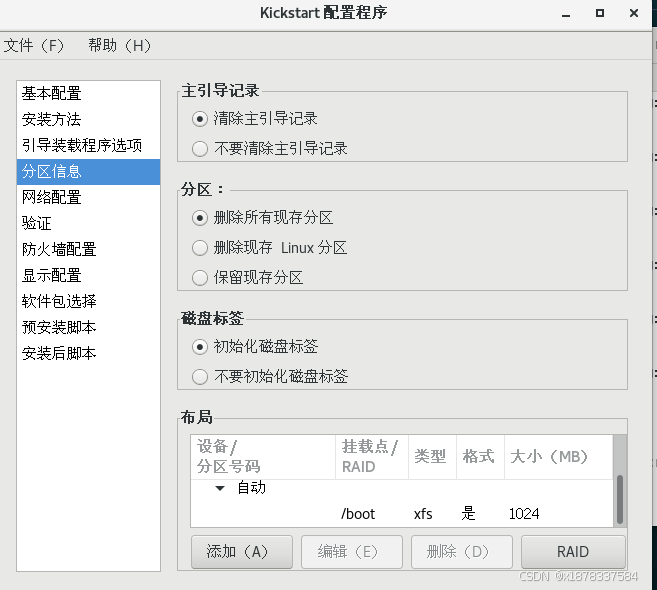Screen dimensions: 657x590
Task: Click the 挂载点/RAID column header
Action: point(372,457)
